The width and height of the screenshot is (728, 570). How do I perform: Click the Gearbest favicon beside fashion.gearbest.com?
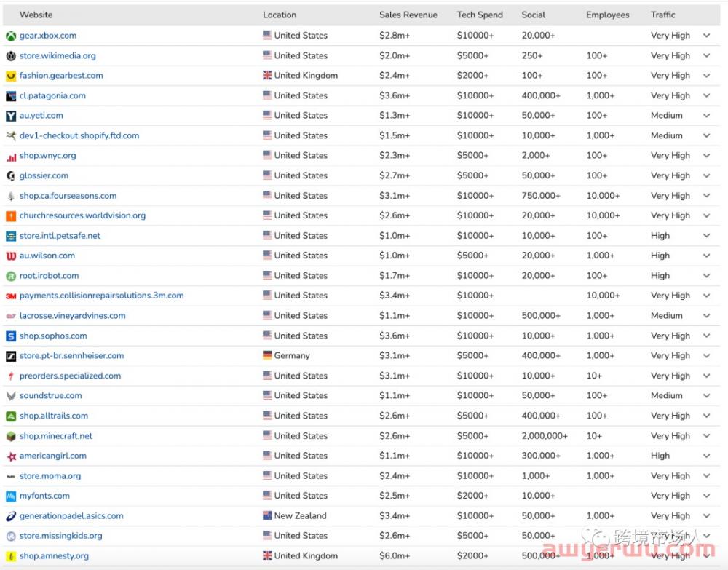click(11, 76)
